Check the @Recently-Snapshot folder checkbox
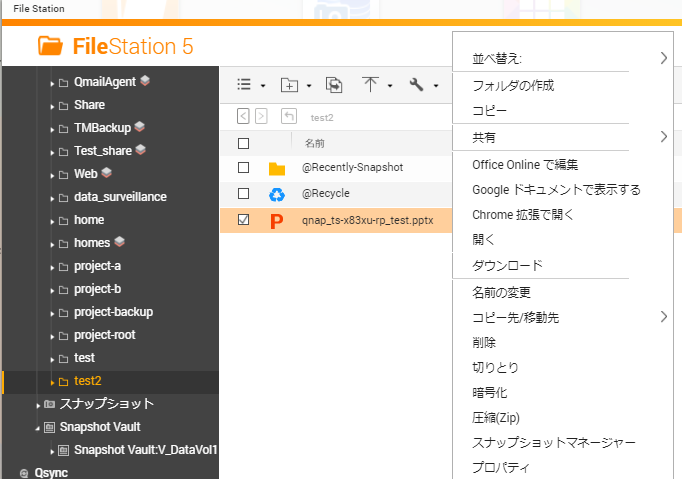The width and height of the screenshot is (682, 479). (x=243, y=168)
